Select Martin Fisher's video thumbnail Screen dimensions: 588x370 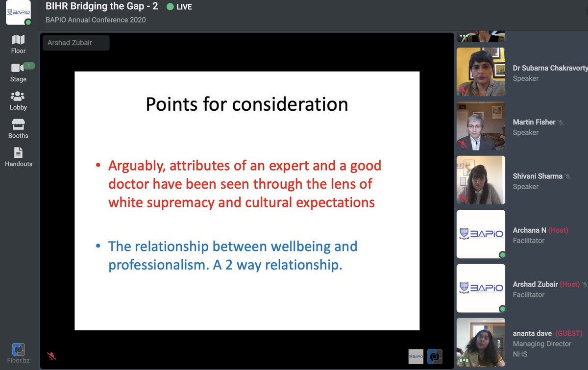(481, 126)
